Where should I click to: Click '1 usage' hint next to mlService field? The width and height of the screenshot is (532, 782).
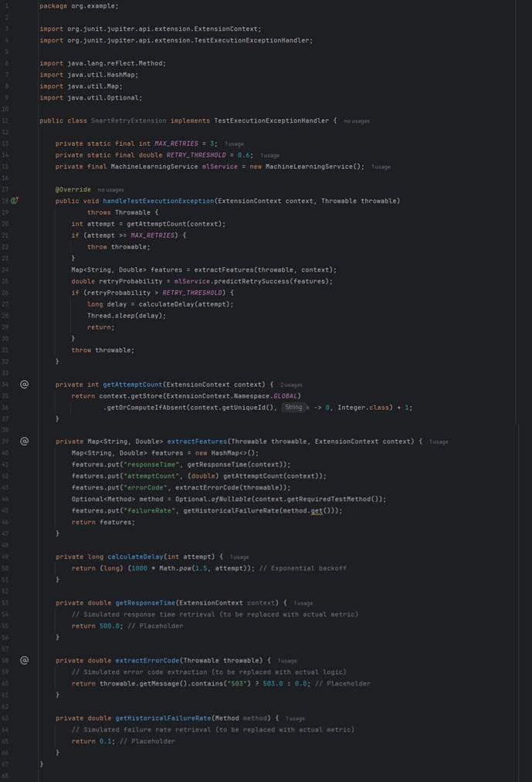point(381,167)
